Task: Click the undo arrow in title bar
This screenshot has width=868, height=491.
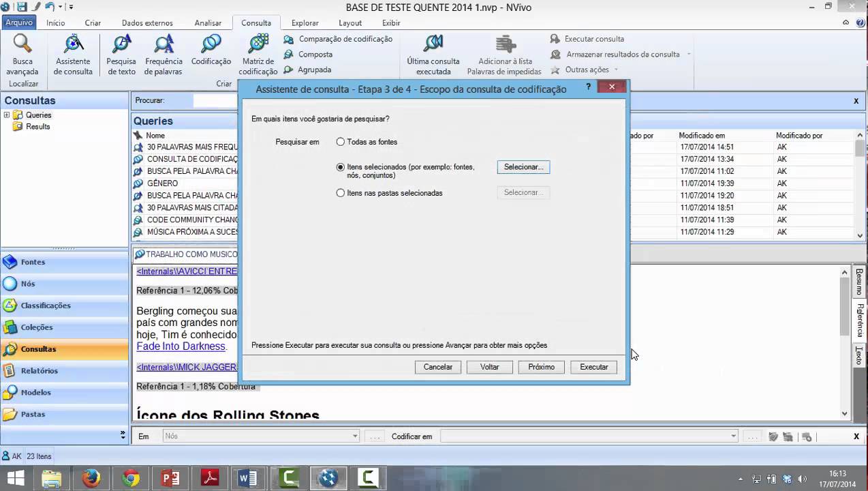Action: tap(49, 7)
